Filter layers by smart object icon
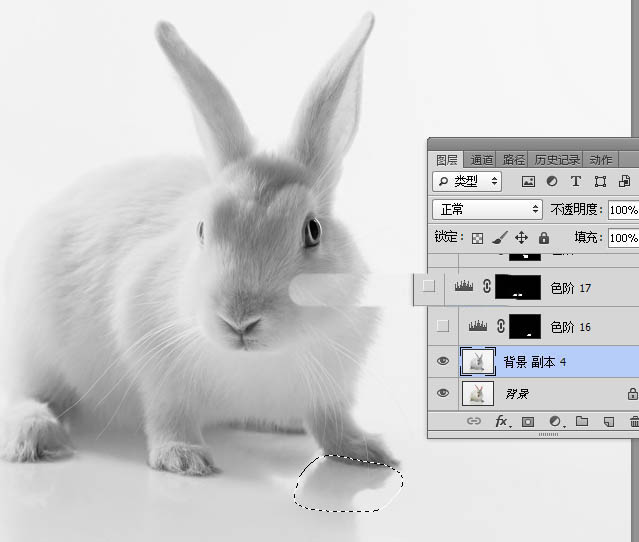Screen dimensions: 639x542 coord(624,181)
